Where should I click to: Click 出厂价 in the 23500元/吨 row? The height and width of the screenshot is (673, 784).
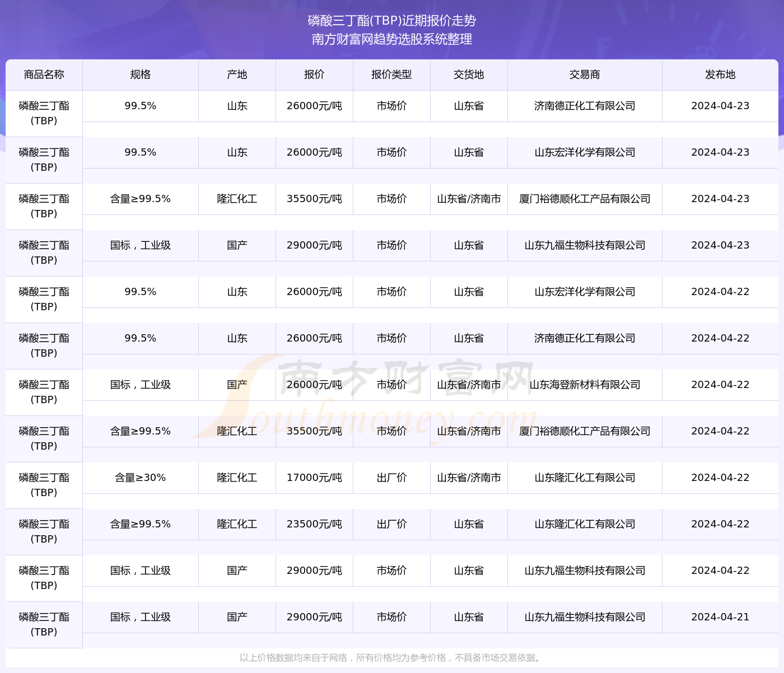click(391, 524)
